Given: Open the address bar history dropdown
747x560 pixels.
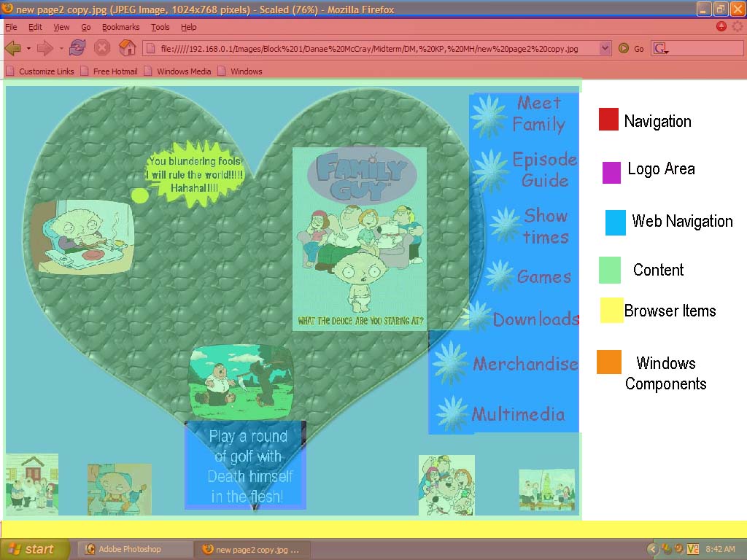Looking at the screenshot, I should 605,49.
